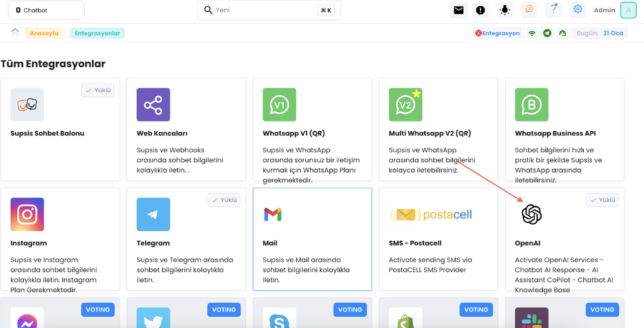The height and width of the screenshot is (328, 644).
Task: Click the Entegrasyon help button
Action: 498,33
